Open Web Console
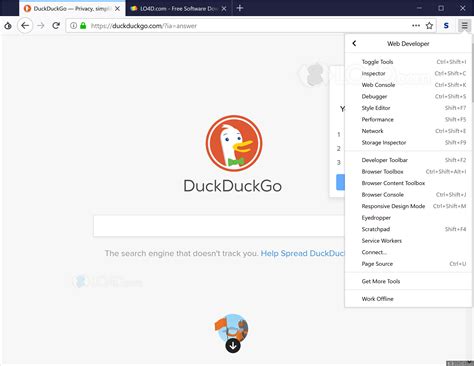 (408, 85)
